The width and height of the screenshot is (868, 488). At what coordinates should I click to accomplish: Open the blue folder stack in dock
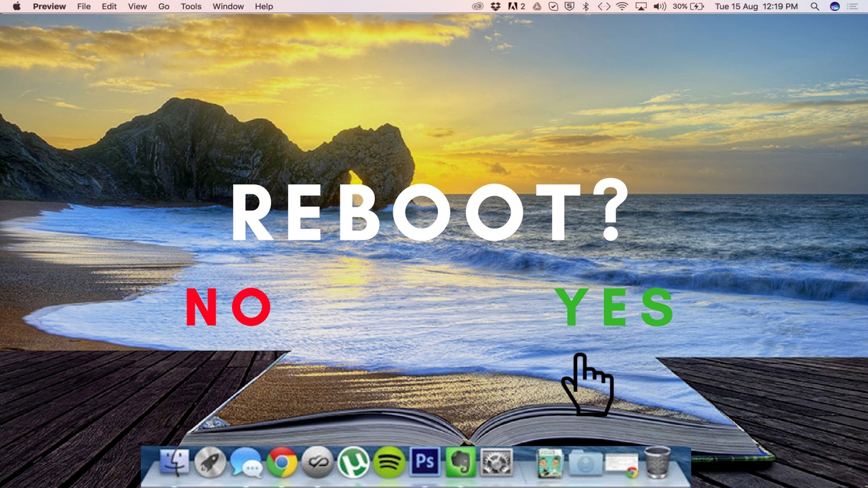pyautogui.click(x=585, y=463)
